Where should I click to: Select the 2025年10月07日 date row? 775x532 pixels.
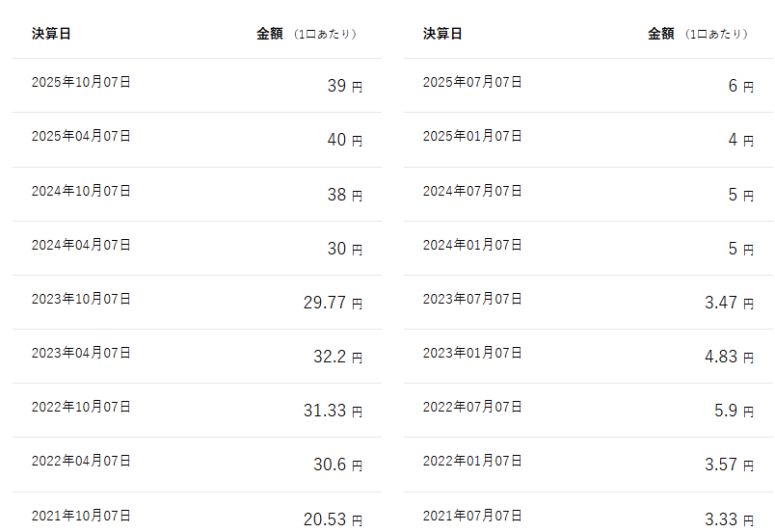[81, 83]
